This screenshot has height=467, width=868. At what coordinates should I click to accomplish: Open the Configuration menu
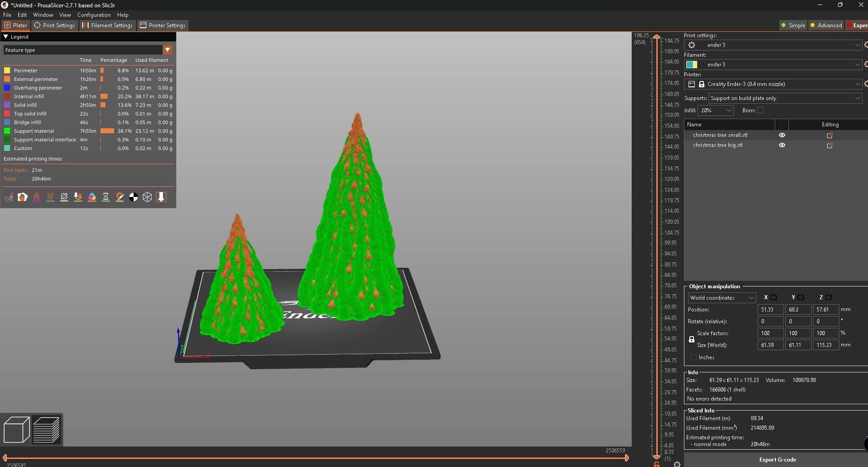(x=94, y=15)
